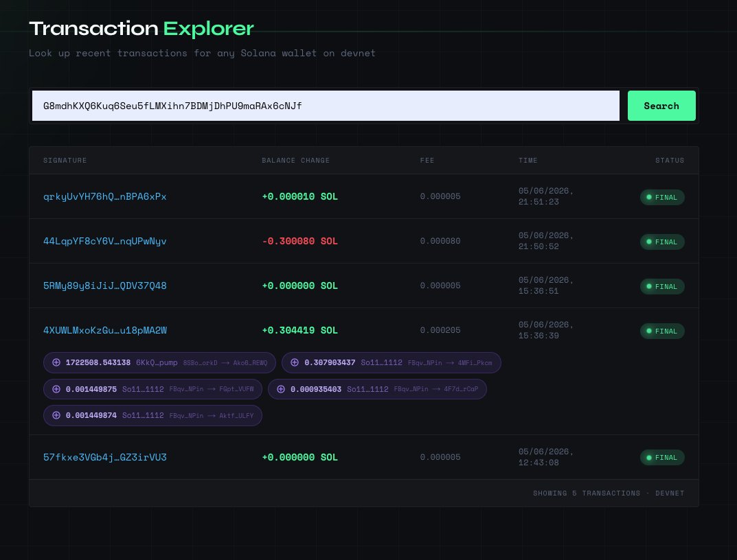Focus the wallet address input field
The width and height of the screenshot is (737, 560).
click(x=326, y=106)
